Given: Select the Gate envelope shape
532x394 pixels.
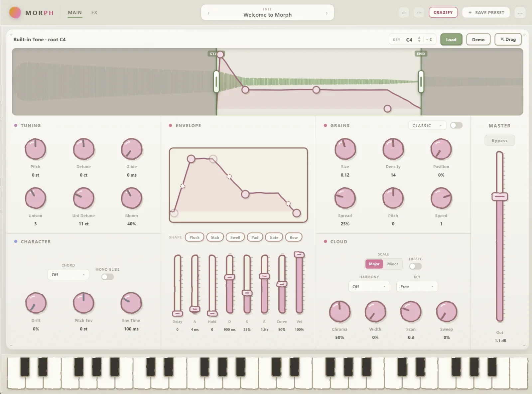Looking at the screenshot, I should pyautogui.click(x=274, y=237).
